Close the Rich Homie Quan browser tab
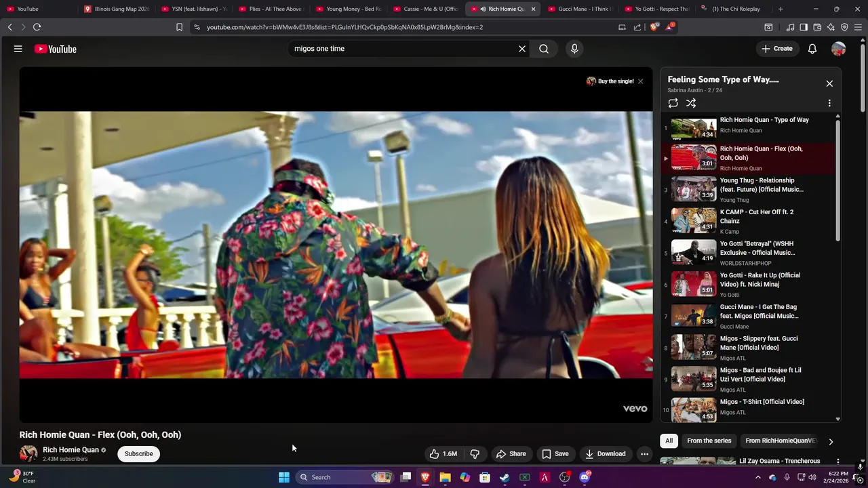The image size is (868, 488). coord(533,9)
